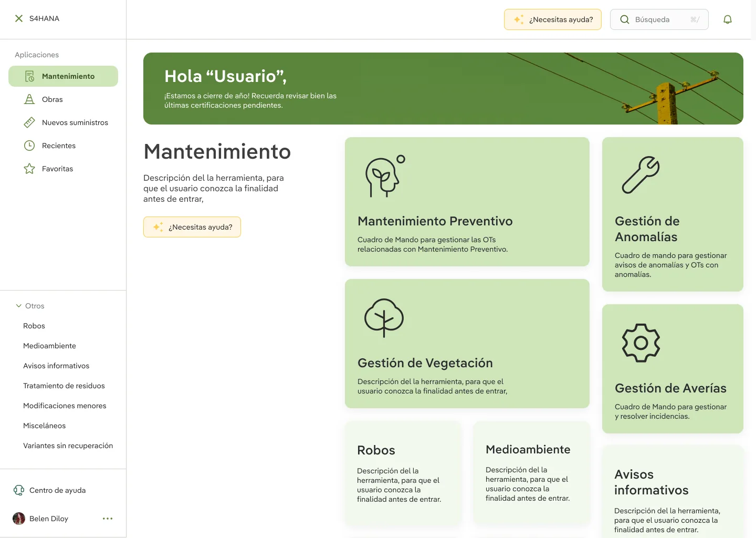Click the Obras cone icon
Image resolution: width=756 pixels, height=538 pixels.
[x=29, y=99]
